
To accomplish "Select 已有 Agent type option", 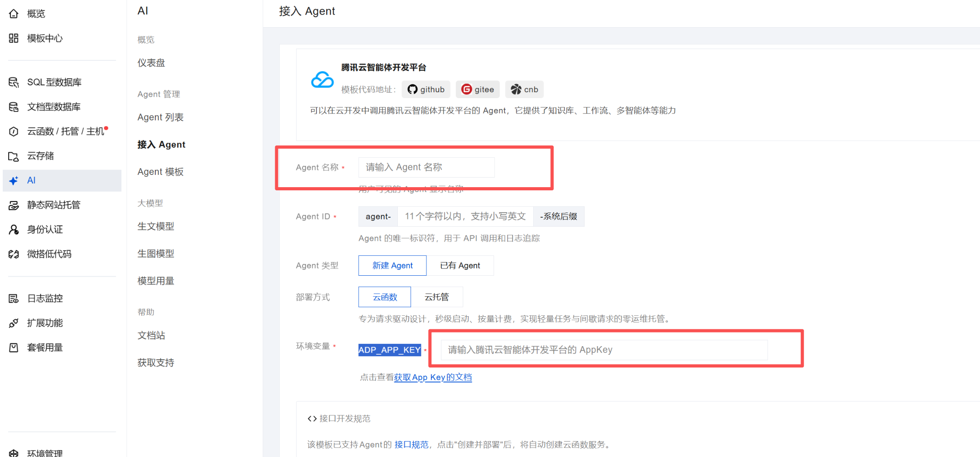I will coord(460,266).
